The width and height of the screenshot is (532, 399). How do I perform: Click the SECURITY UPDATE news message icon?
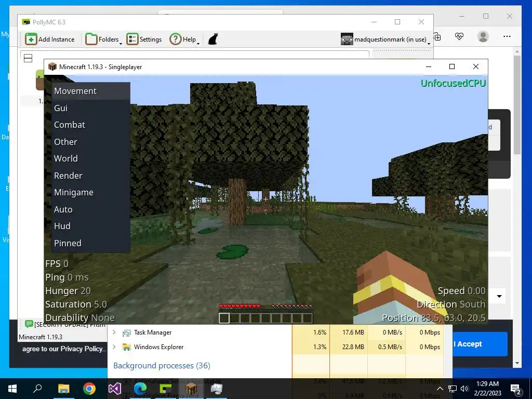point(29,324)
